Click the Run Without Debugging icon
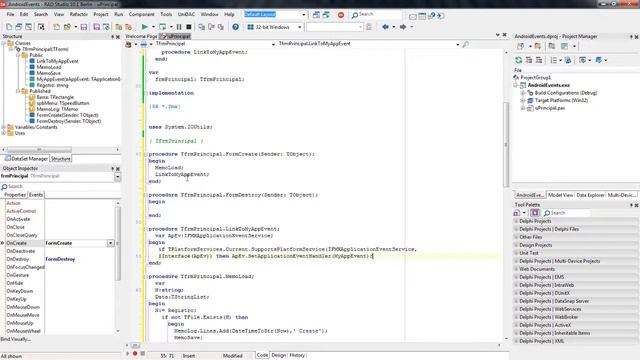This screenshot has width=640, height=360. tap(162, 27)
